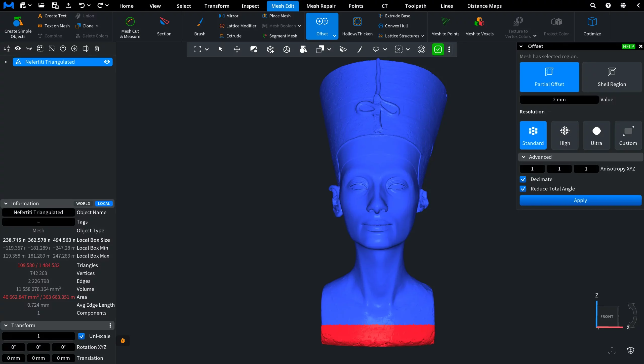Click the Extrude Base tool

coord(394,16)
